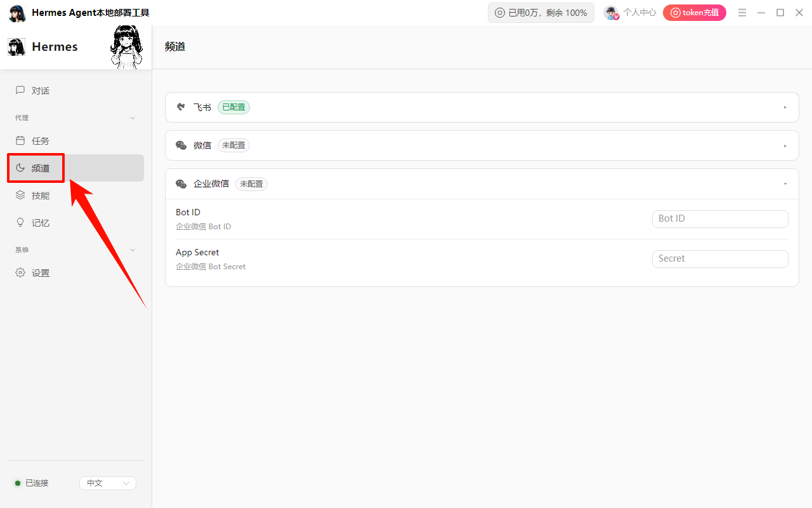Viewport: 812px width, 508px height.
Task: Click the 企业微信 logo icon
Action: [x=181, y=184]
